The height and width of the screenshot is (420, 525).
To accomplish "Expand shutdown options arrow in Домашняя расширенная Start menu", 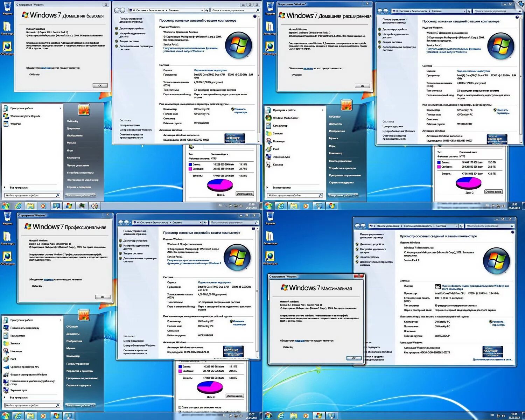I will [x=356, y=195].
